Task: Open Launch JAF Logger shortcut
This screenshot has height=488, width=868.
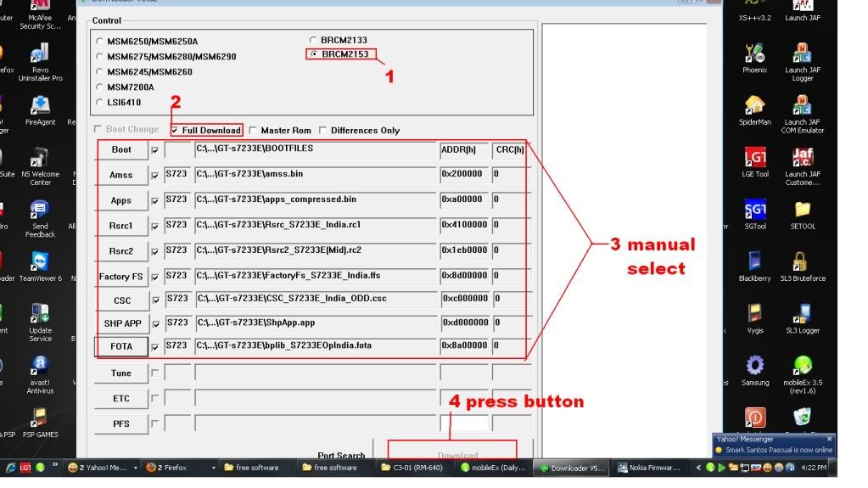Action: [802, 62]
